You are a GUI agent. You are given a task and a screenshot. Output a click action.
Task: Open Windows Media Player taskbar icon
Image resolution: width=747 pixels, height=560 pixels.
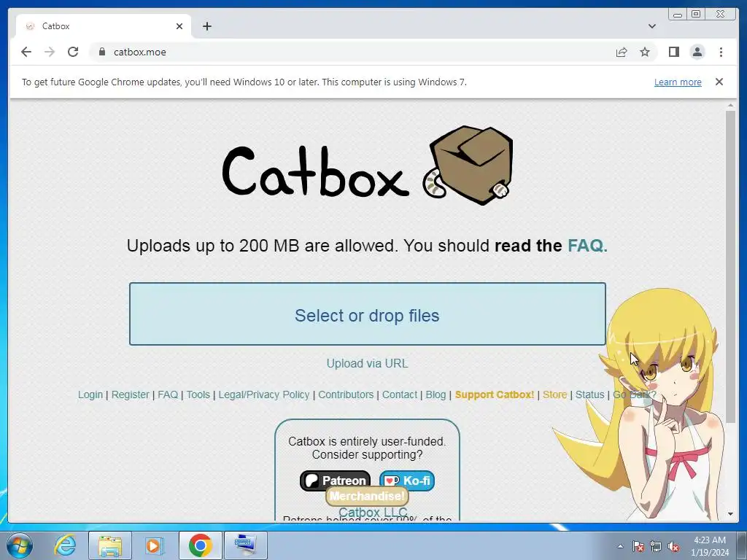point(155,545)
